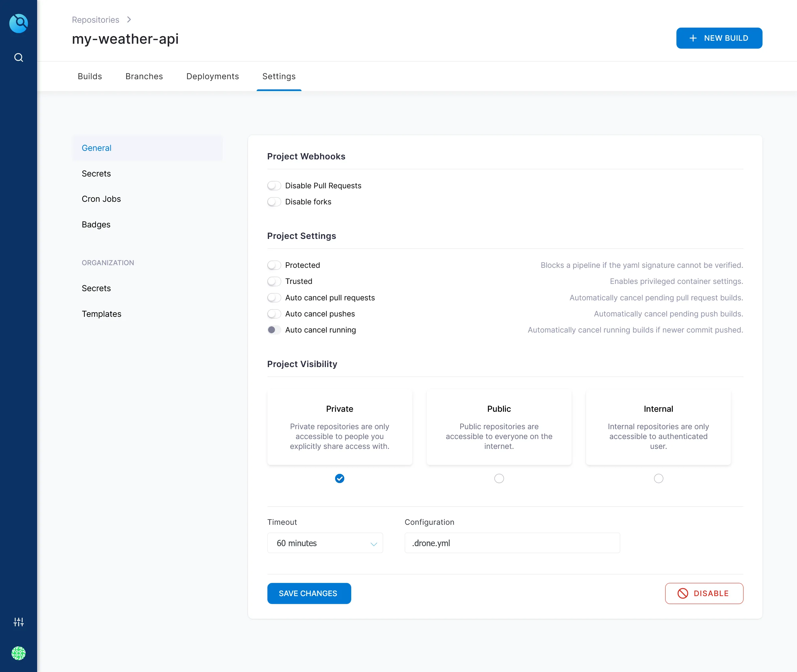Screen dimensions: 797x672
Task: Switch to the Deployments tab
Action: click(212, 76)
